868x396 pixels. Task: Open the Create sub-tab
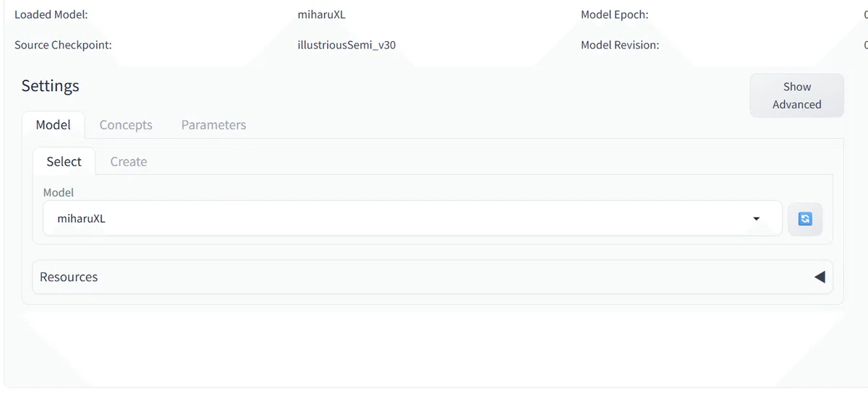(129, 161)
